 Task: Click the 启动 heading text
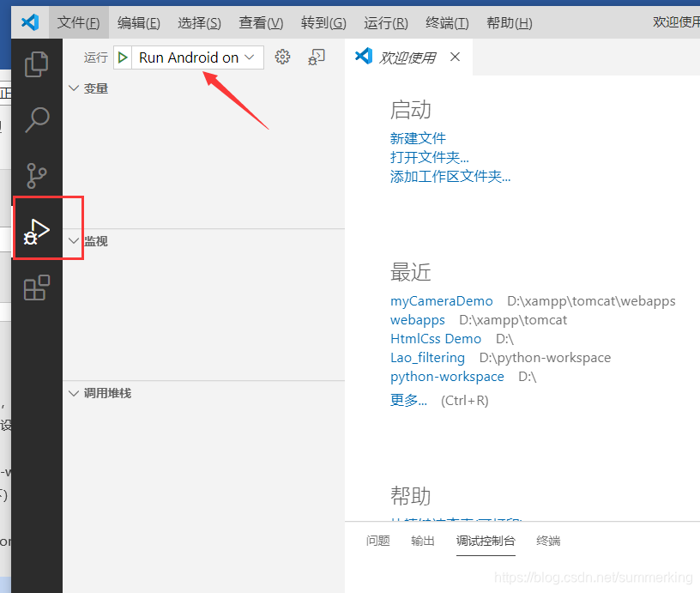click(x=410, y=109)
